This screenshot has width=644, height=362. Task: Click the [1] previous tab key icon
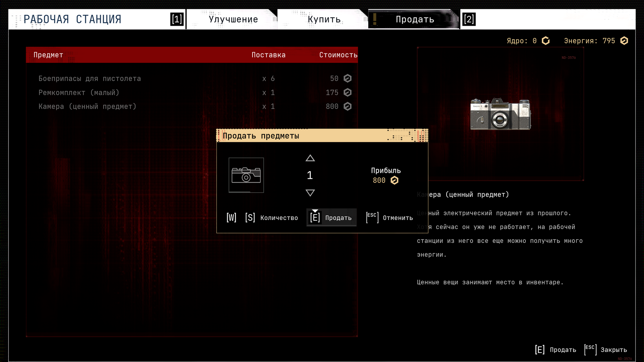tap(177, 19)
